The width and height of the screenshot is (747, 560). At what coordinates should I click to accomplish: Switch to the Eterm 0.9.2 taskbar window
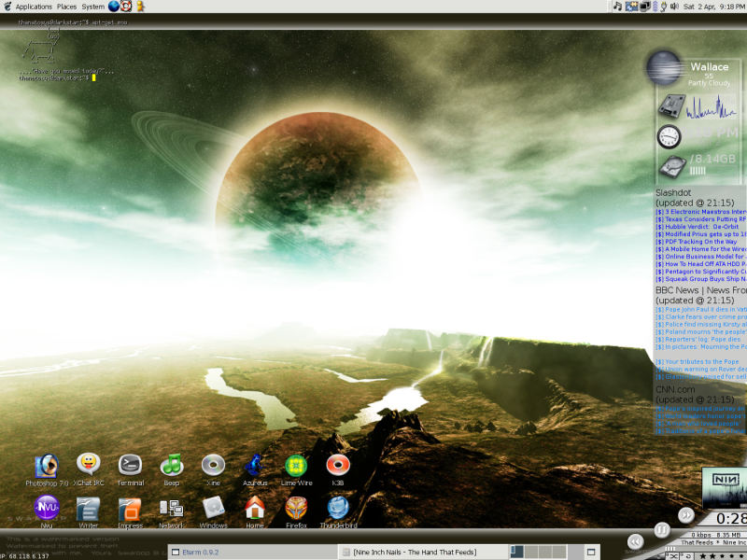click(x=252, y=552)
